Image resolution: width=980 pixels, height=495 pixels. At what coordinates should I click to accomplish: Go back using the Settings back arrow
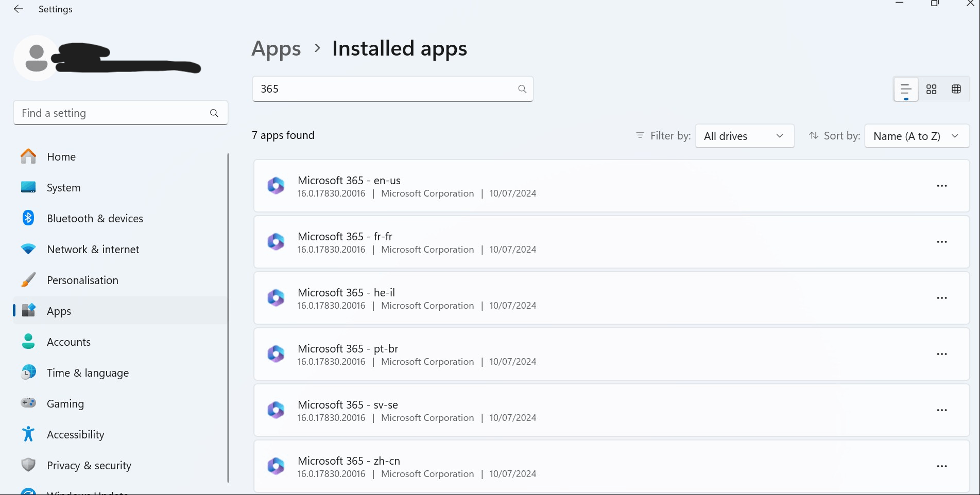tap(19, 9)
